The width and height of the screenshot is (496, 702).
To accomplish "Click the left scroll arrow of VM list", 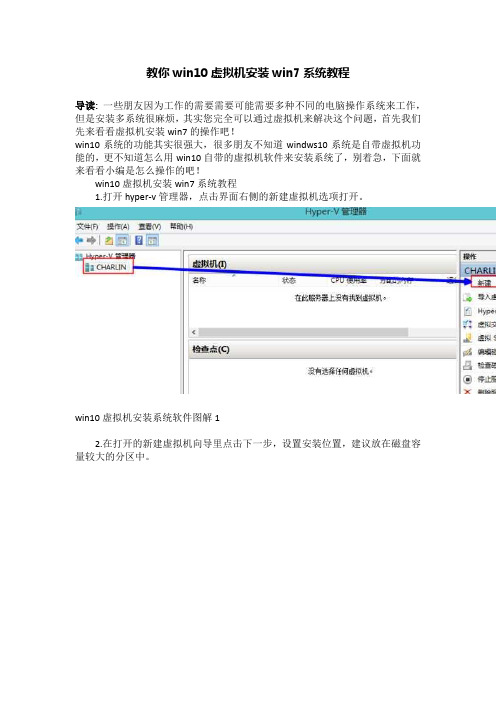I will 194,332.
